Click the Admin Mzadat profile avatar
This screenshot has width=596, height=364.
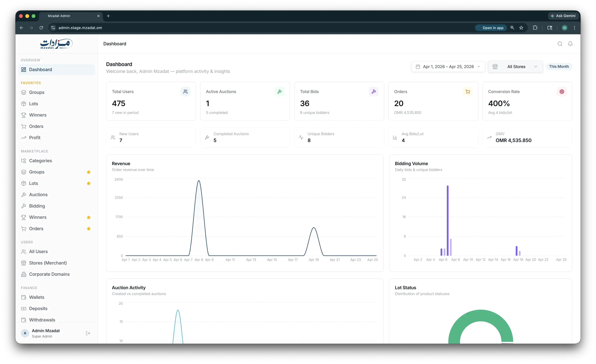point(25,333)
